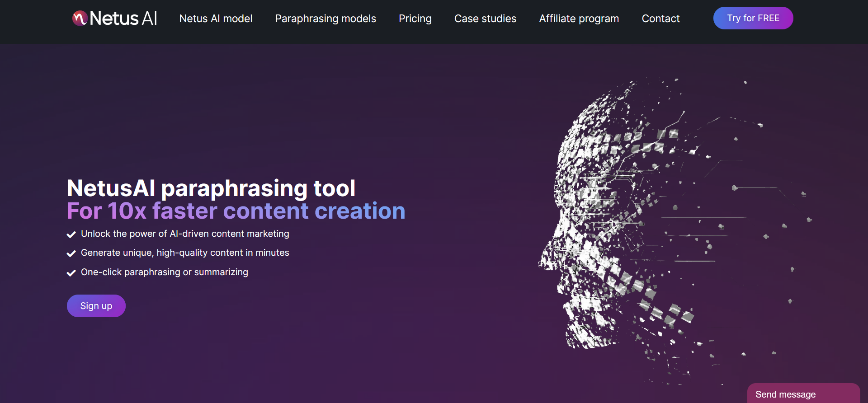The height and width of the screenshot is (403, 868).
Task: Open the Netus AI model page
Action: pyautogui.click(x=216, y=19)
